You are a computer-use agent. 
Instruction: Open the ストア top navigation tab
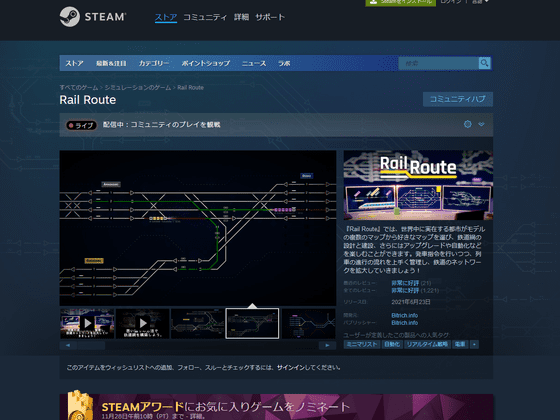166,17
